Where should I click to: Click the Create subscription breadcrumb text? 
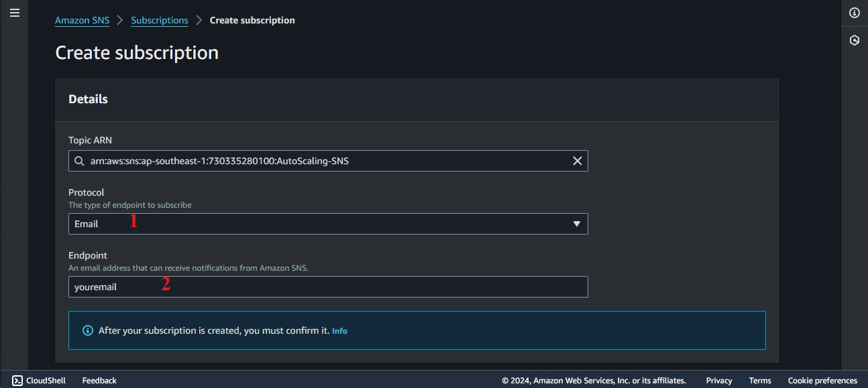[252, 20]
